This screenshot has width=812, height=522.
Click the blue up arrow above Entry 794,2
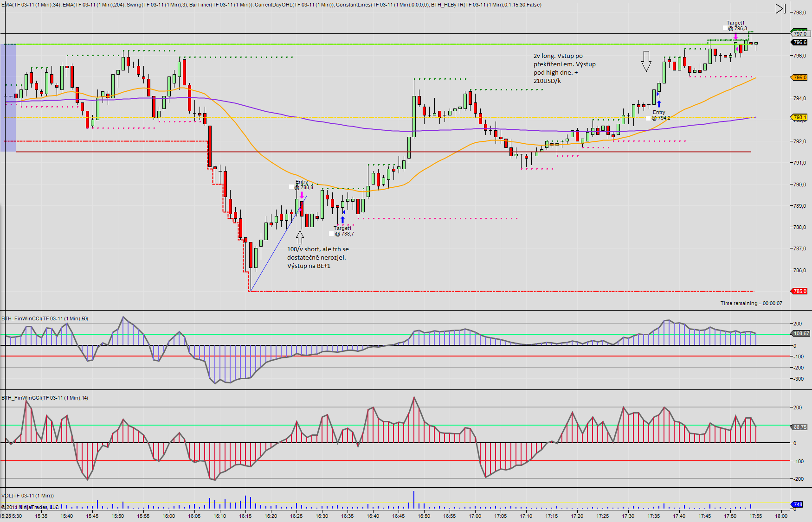[659, 104]
